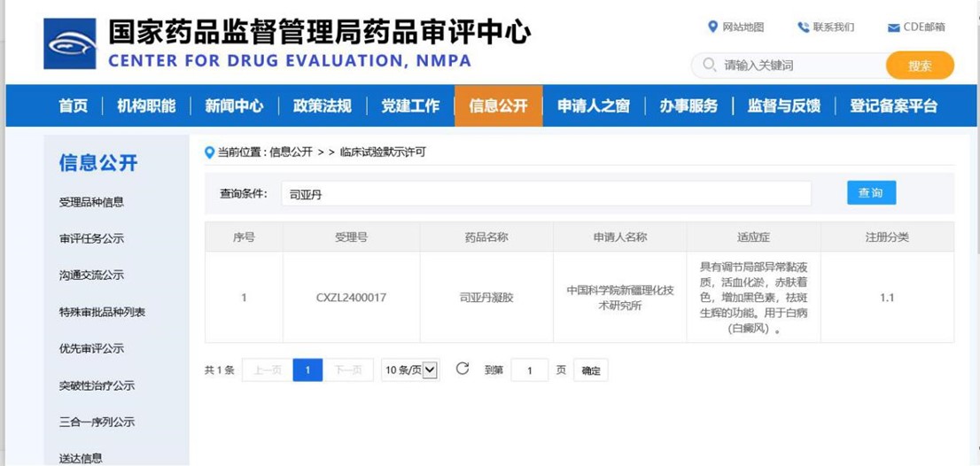
Task: Select page 1 in the pagination
Action: coord(307,370)
